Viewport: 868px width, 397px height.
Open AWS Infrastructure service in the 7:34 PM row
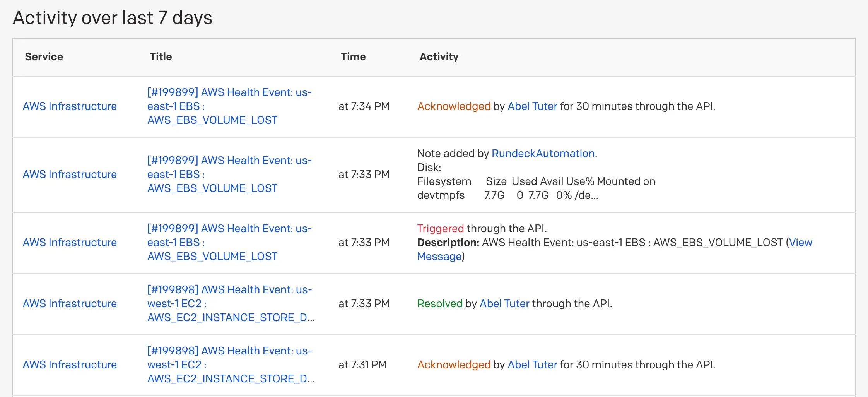tap(70, 106)
